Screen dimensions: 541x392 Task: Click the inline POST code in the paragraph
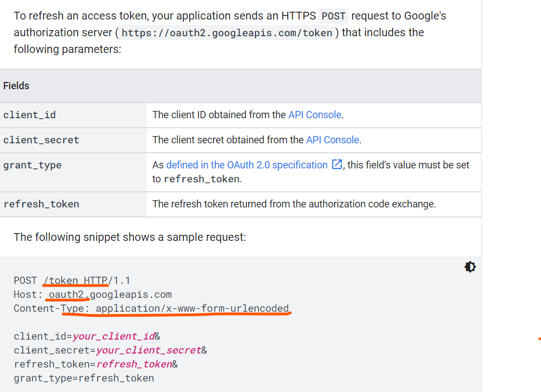pos(334,16)
